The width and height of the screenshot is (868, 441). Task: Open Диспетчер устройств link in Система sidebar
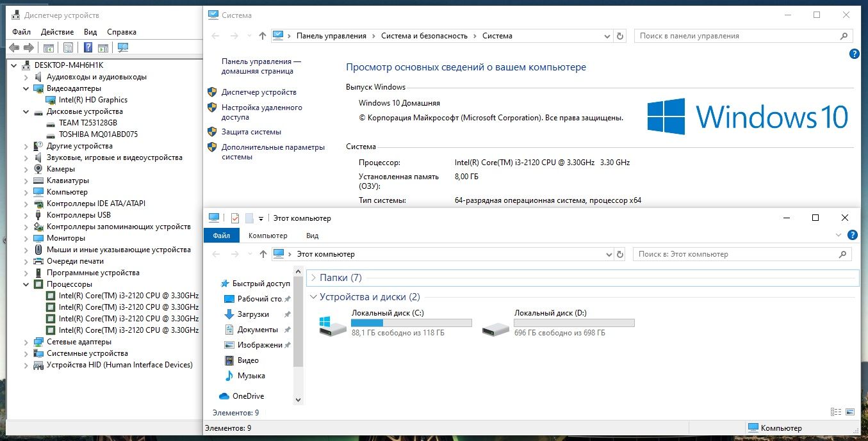pyautogui.click(x=259, y=92)
